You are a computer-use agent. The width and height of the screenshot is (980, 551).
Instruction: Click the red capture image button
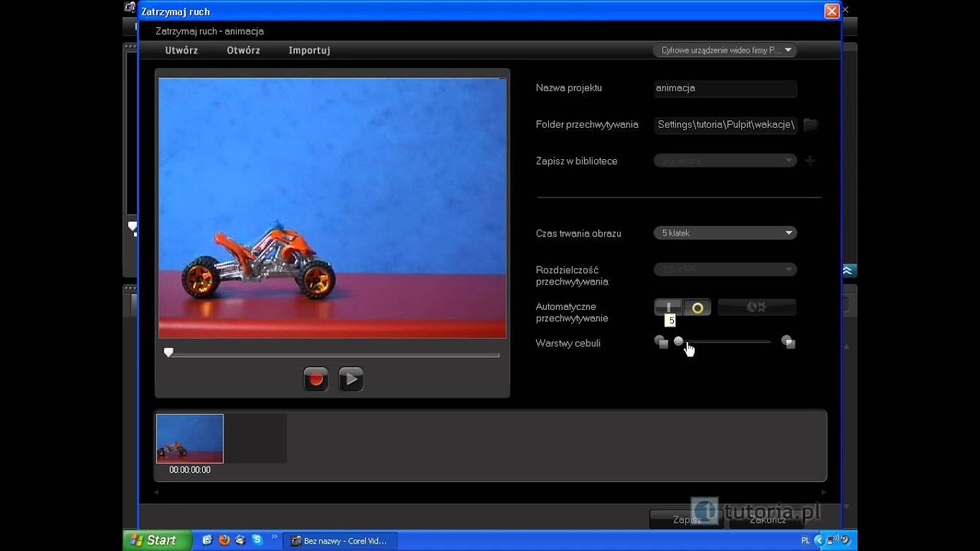(x=315, y=379)
